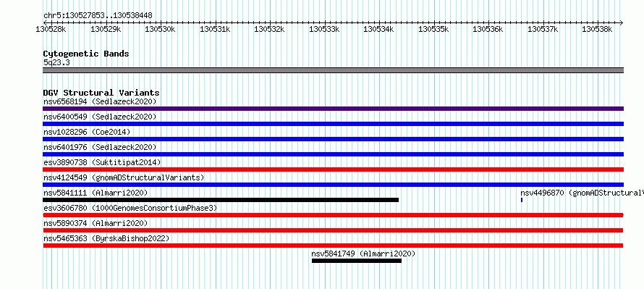This screenshot has width=644, height=289.
Task: Click the esv3890738 (Suktitipat2014) label
Action: (102, 162)
